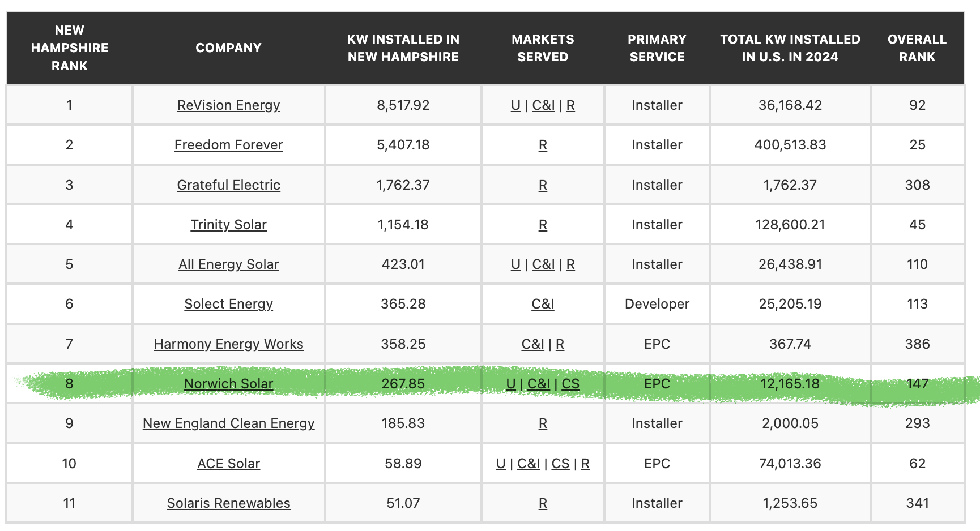
Task: Select overall rank 308 cell
Action: [x=917, y=185]
